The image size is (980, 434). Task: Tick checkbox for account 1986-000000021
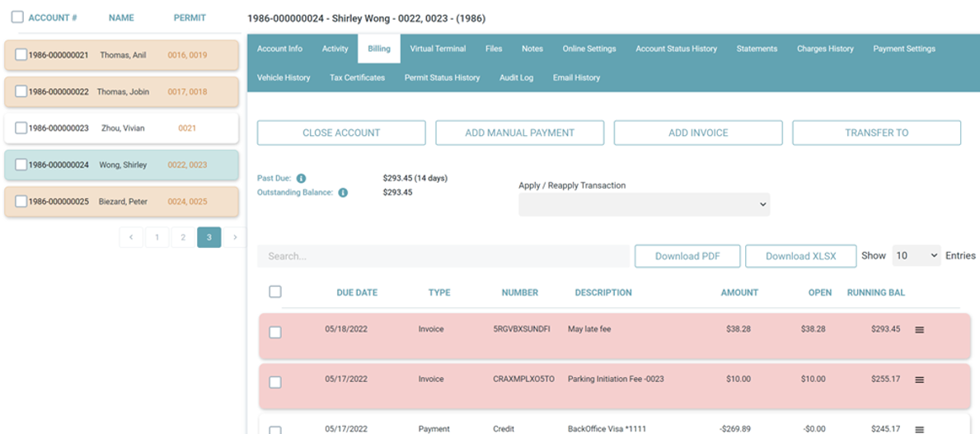(x=21, y=55)
